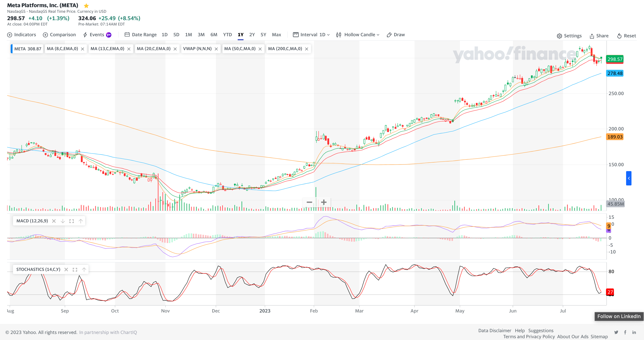This screenshot has width=644, height=340.
Task: Maximize the Stochastics panel
Action: click(75, 270)
